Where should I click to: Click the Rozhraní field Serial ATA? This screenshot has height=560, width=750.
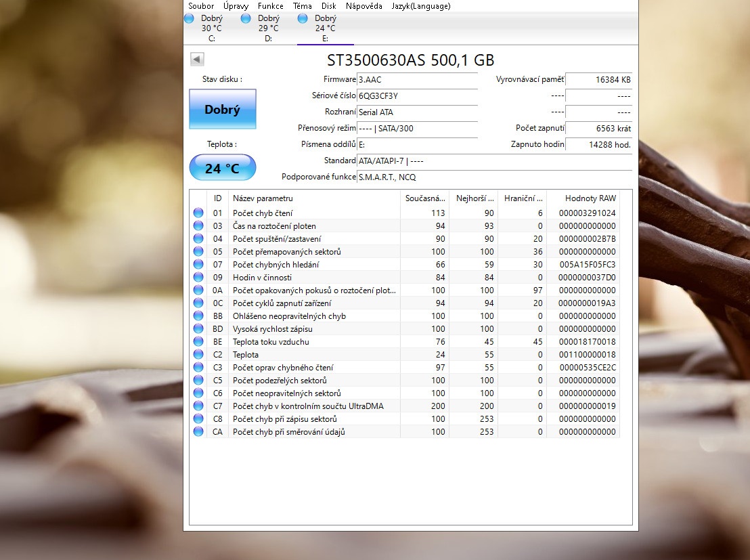tap(417, 112)
